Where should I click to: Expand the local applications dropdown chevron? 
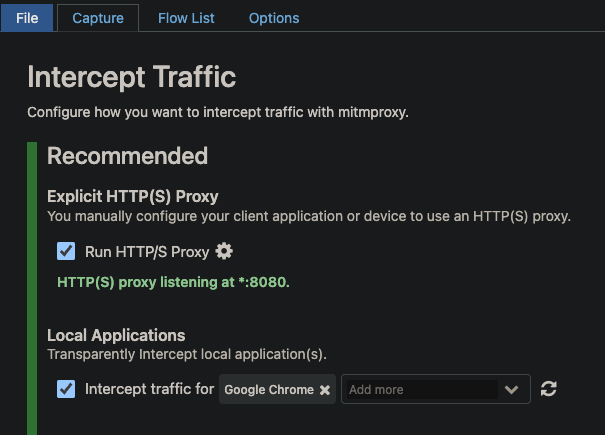click(x=512, y=390)
